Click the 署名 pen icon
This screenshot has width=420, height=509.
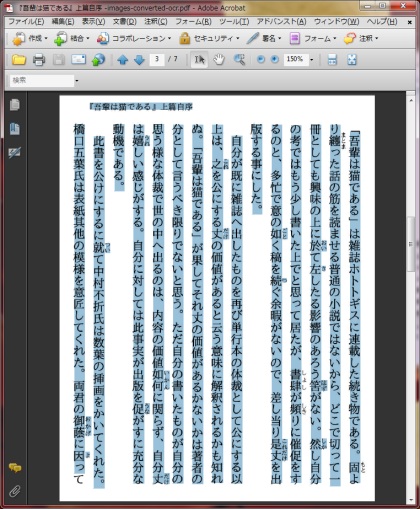tap(253, 39)
